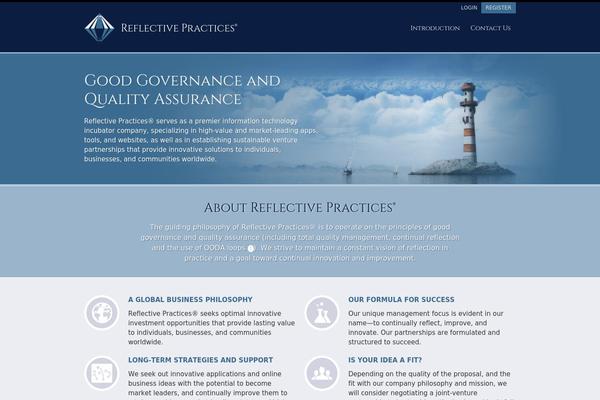
Task: Click the OODA loops info icon
Action: (251, 248)
